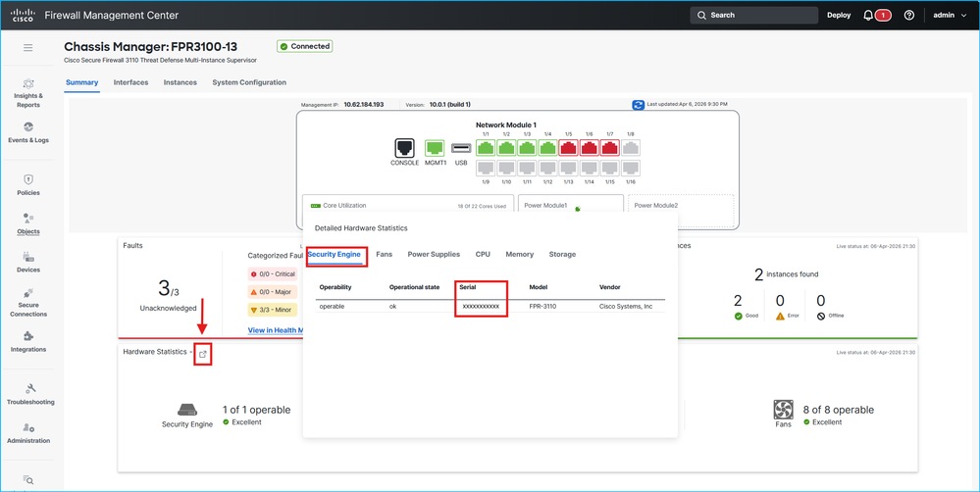Screen dimensions: 980x492
Task: Select the Fans statistics tab
Action: tap(384, 255)
